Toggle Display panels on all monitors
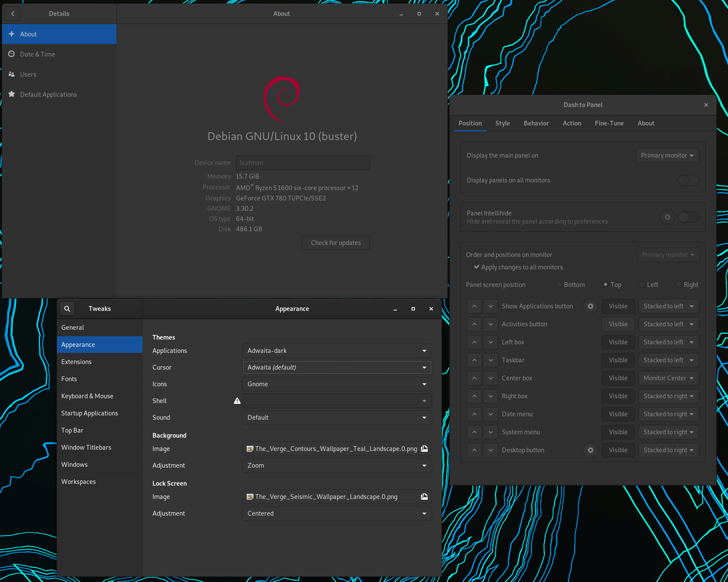Viewport: 728px width, 582px height. tap(689, 180)
